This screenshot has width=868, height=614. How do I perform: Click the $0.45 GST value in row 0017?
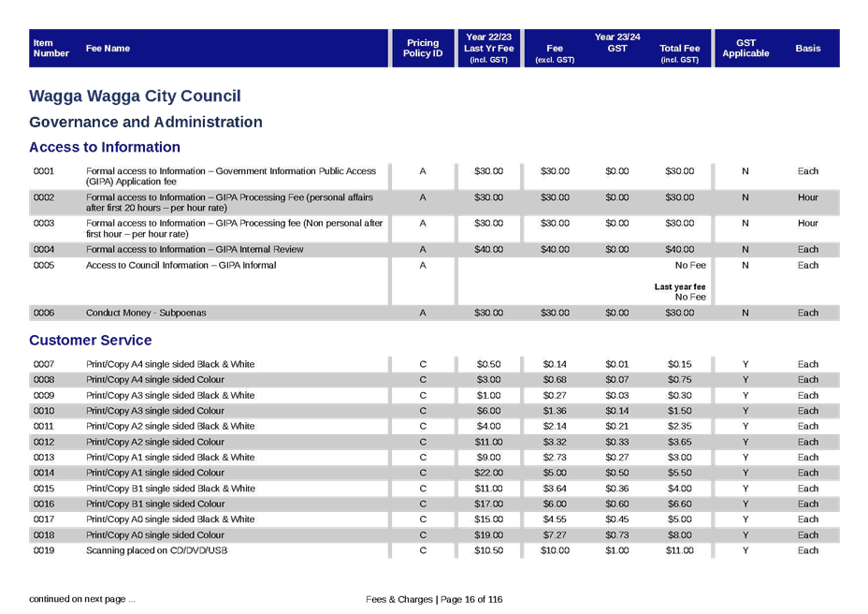[x=616, y=519]
